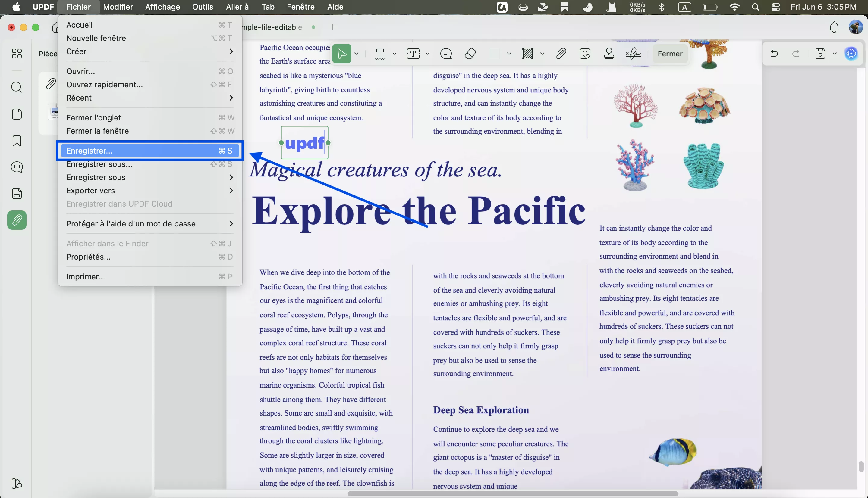Screen dimensions: 868x498
Task: Undo the last action
Action: pyautogui.click(x=774, y=53)
